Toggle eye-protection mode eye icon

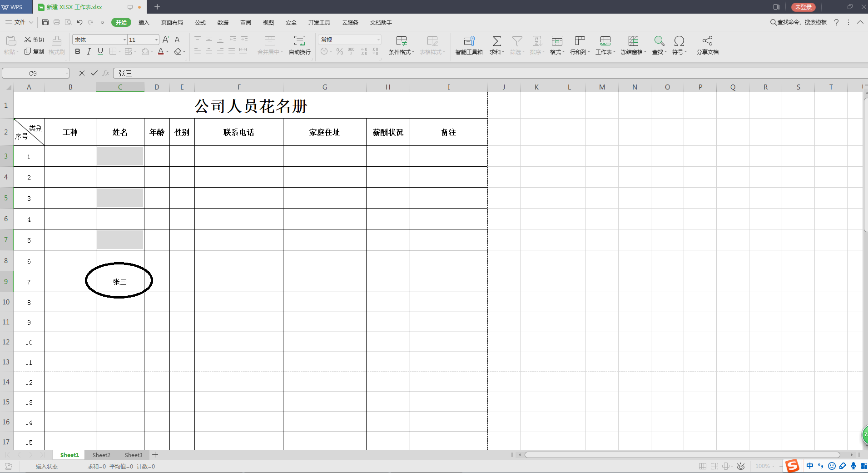tap(741, 466)
